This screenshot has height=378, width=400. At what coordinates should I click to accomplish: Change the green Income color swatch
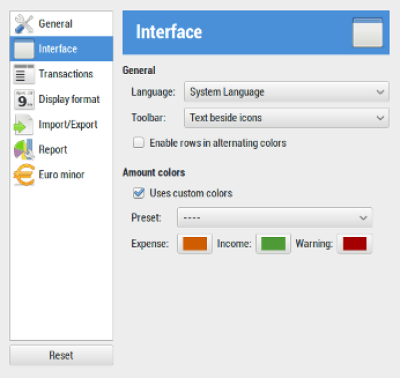[x=273, y=244]
